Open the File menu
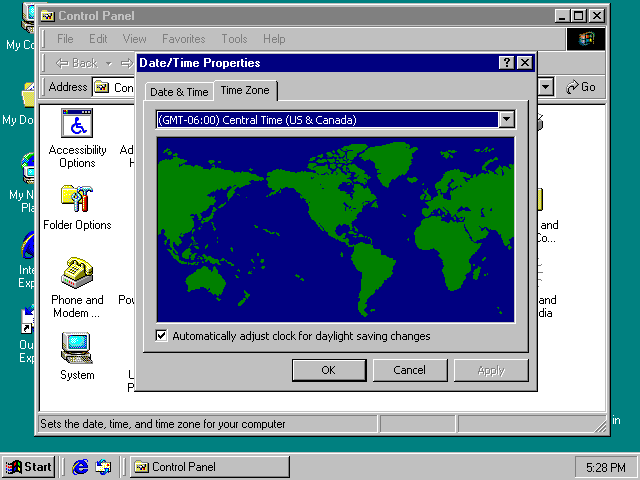Viewport: 640px width, 480px height. click(x=65, y=39)
